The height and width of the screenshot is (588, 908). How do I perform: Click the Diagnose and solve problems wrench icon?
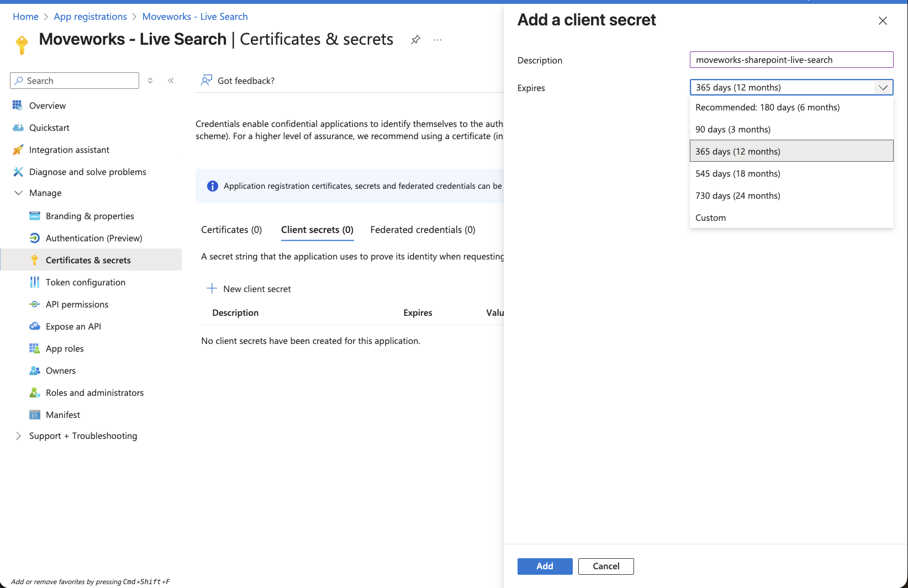click(18, 172)
